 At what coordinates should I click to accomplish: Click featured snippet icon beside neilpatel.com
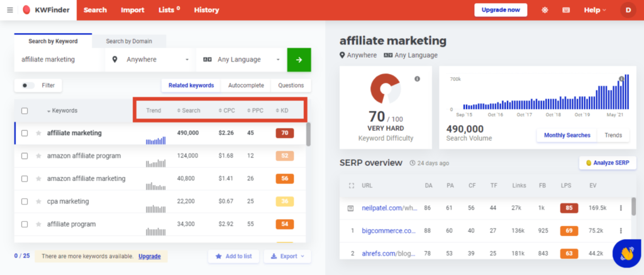pyautogui.click(x=350, y=208)
